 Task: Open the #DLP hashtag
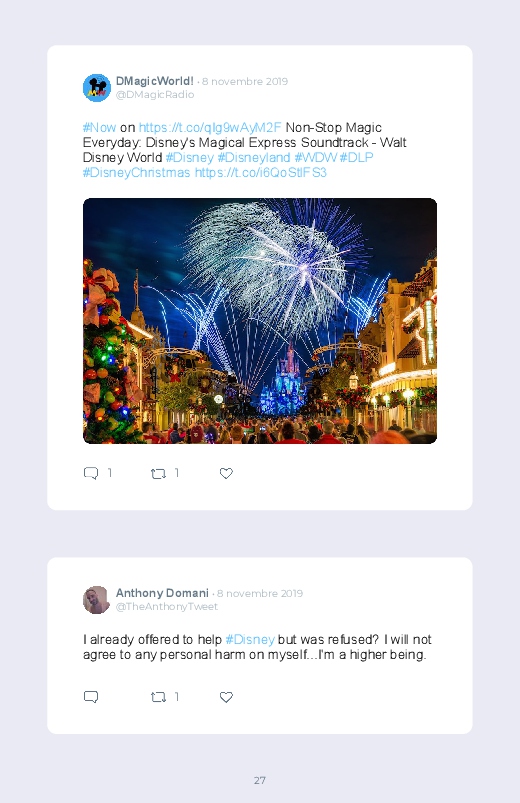357,157
